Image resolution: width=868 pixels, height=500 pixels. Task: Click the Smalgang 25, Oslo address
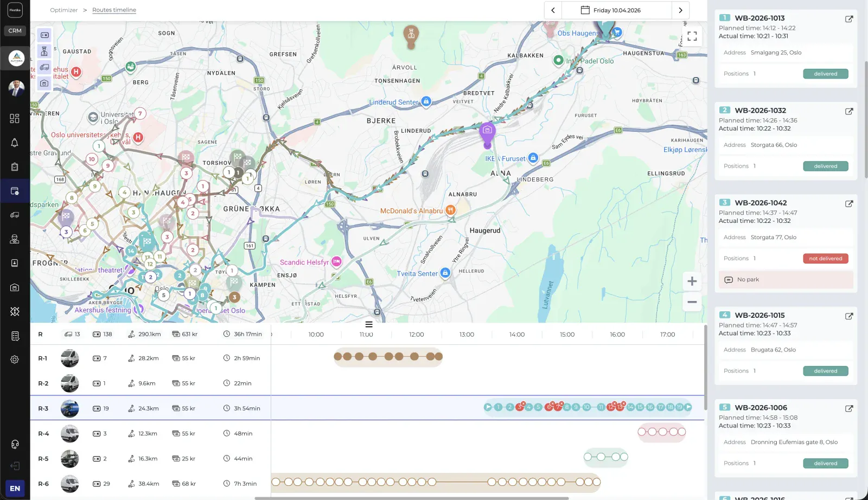pyautogui.click(x=776, y=53)
